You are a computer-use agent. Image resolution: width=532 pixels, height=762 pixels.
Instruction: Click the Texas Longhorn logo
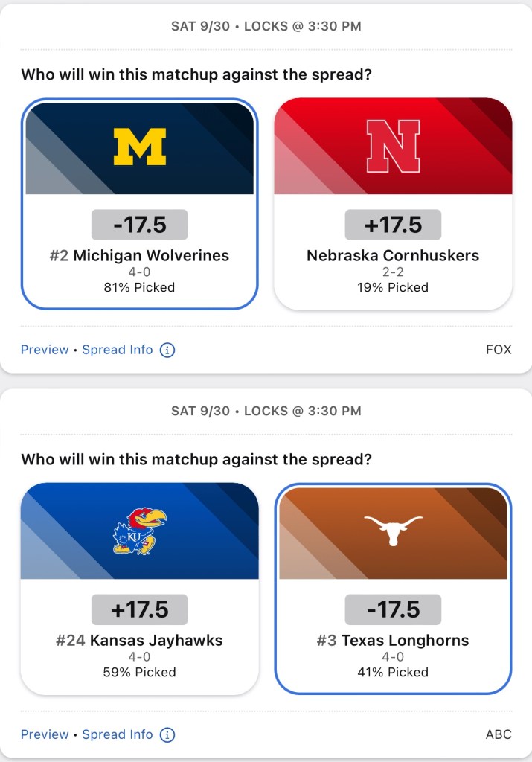coord(393,531)
